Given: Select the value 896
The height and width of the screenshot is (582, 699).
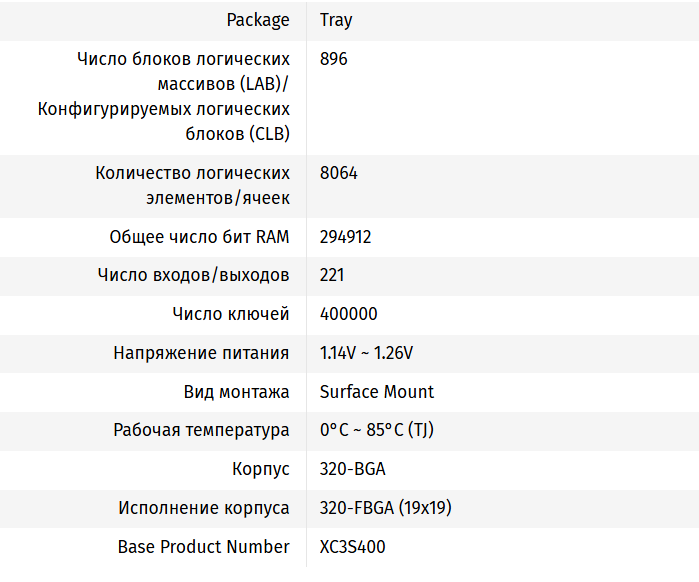Looking at the screenshot, I should [334, 59].
